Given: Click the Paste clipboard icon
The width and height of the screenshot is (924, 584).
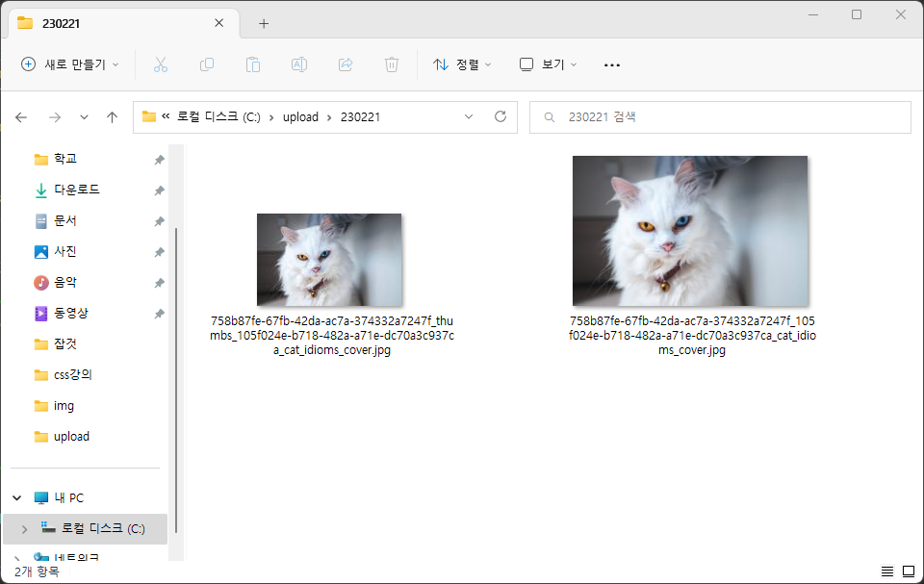Looking at the screenshot, I should (253, 64).
